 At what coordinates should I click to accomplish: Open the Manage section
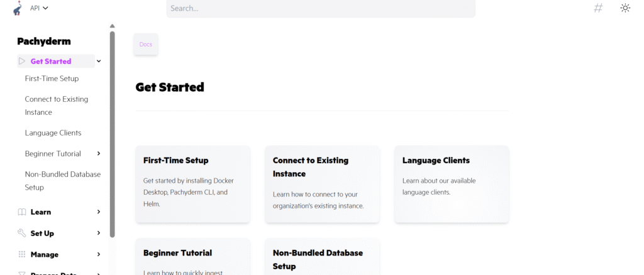[45, 254]
